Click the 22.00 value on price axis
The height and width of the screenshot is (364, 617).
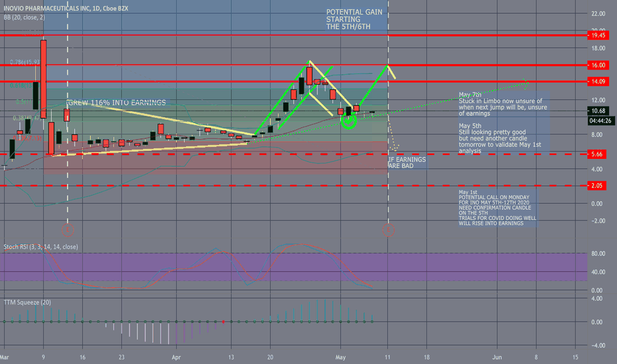tap(598, 14)
